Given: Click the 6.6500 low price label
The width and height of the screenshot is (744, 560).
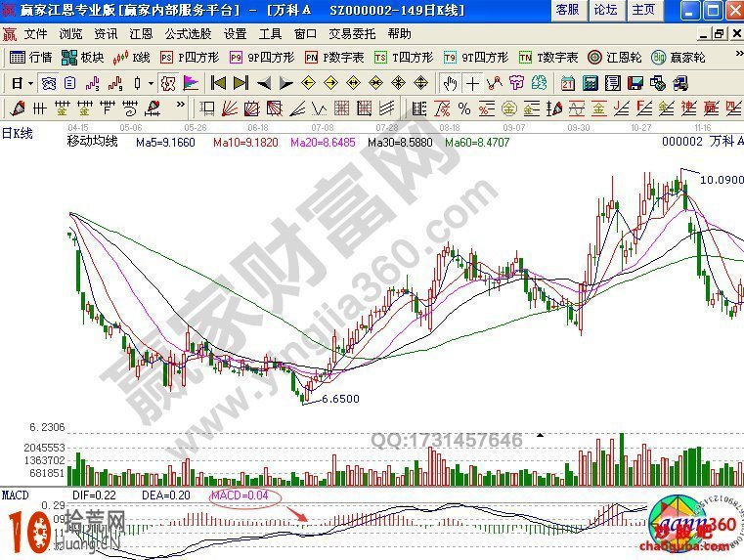Looking at the screenshot, I should [x=340, y=399].
